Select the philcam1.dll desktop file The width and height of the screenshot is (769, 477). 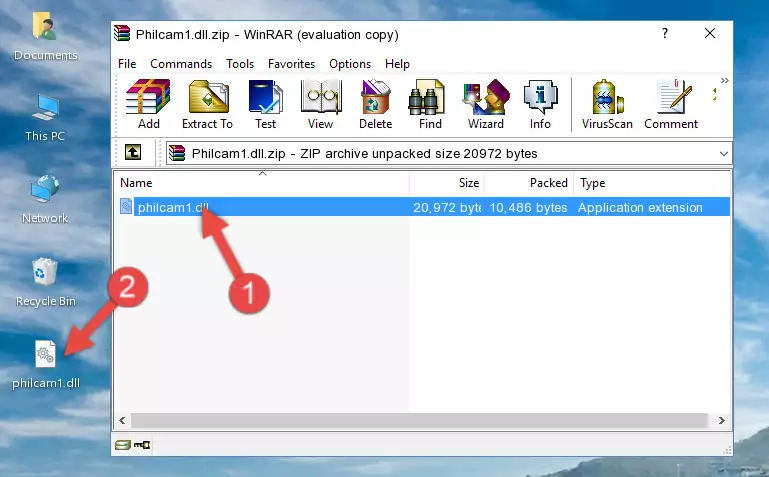tap(46, 365)
